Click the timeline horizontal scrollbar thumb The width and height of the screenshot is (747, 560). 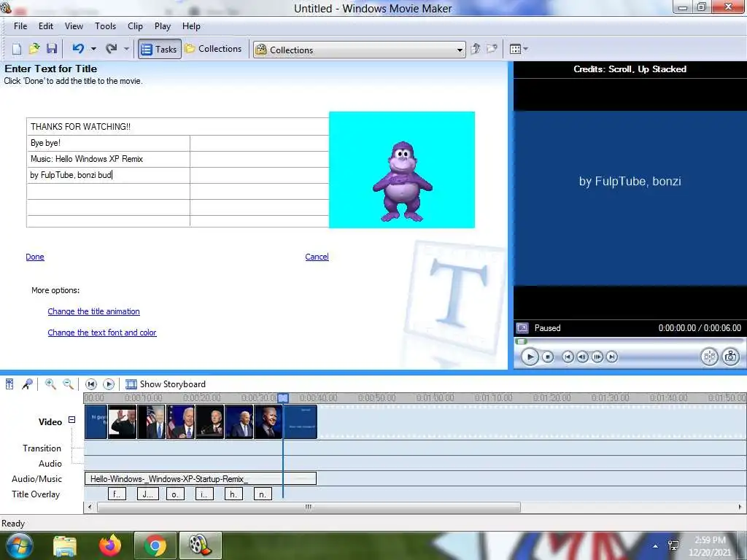pos(309,507)
